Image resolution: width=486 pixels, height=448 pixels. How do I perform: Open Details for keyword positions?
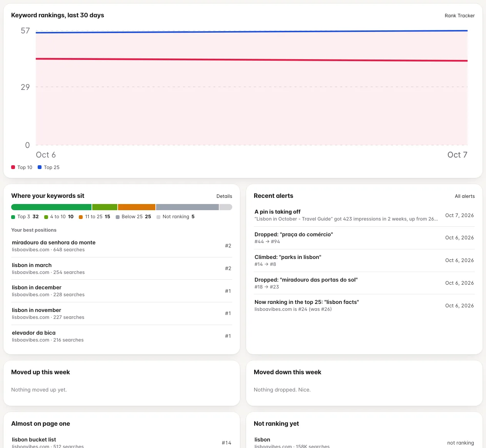(224, 196)
